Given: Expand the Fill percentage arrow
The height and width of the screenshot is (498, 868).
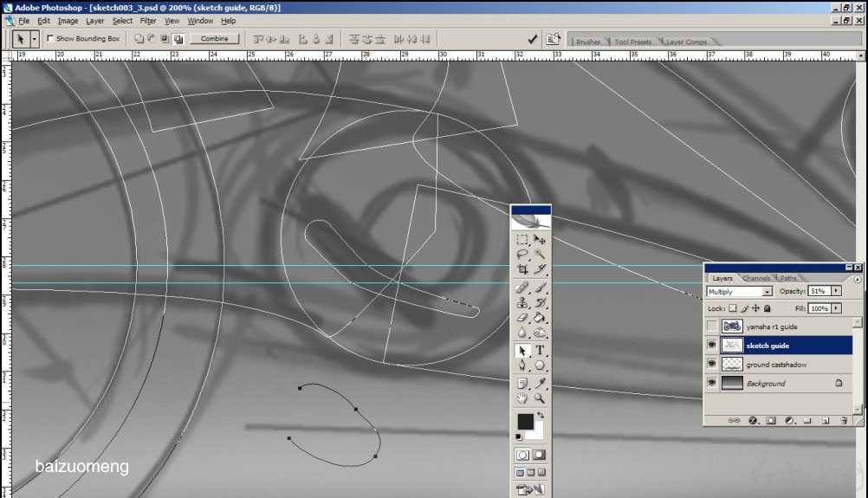Looking at the screenshot, I should [x=836, y=308].
